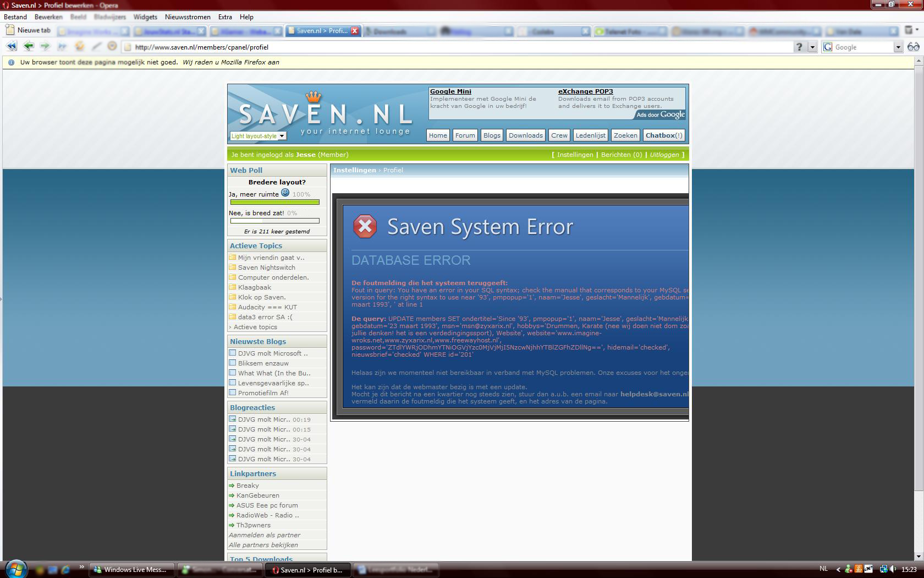The image size is (924, 578).
Task: Open a Nieuwe tab
Action: 28,30
